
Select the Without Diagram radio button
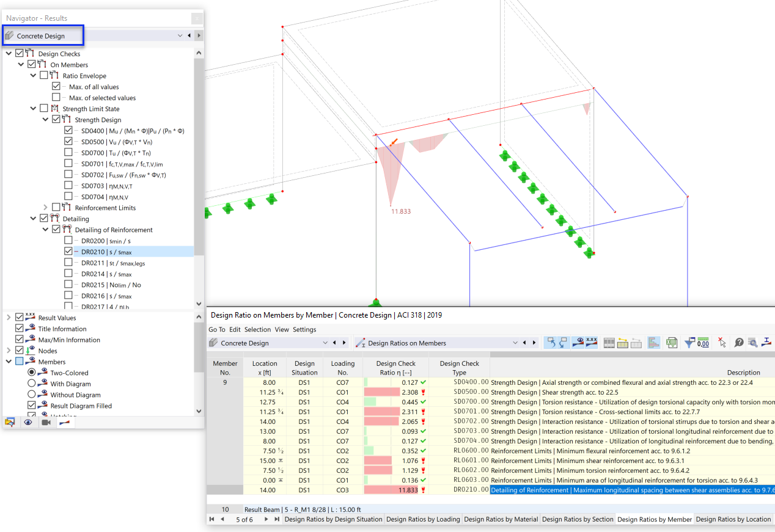pyautogui.click(x=32, y=395)
